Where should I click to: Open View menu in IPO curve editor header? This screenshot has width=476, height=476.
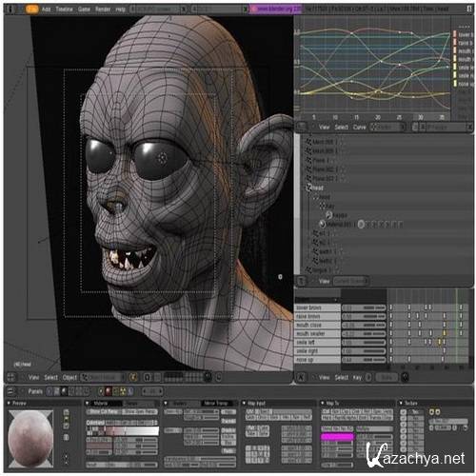[324, 127]
